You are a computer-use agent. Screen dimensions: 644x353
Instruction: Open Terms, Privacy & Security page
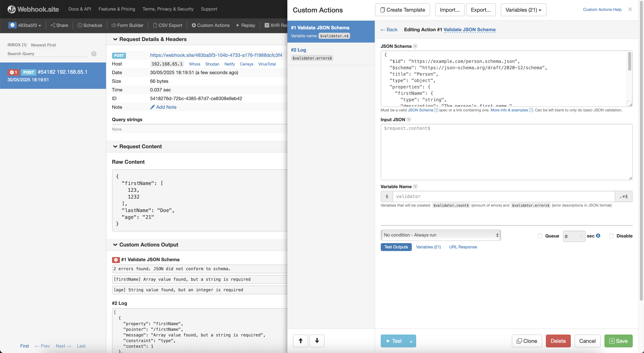click(x=168, y=9)
